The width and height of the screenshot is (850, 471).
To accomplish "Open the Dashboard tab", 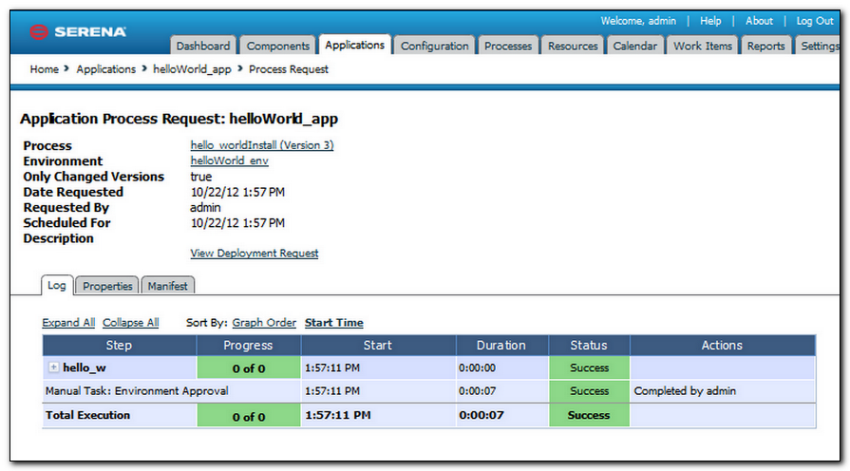I will (x=203, y=46).
